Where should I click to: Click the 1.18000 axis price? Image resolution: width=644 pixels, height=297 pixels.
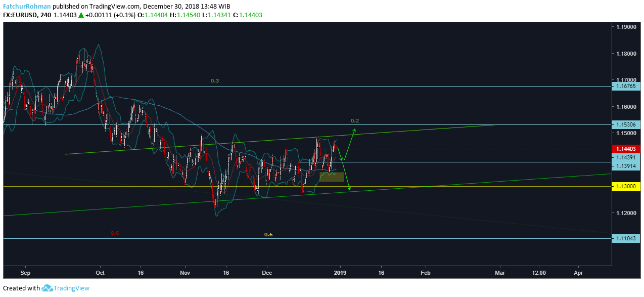click(626, 54)
